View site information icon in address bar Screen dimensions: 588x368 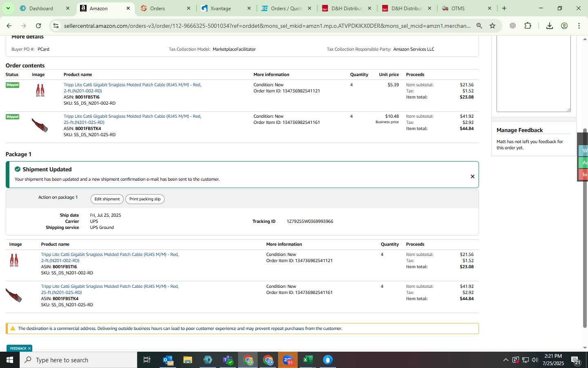click(x=56, y=26)
